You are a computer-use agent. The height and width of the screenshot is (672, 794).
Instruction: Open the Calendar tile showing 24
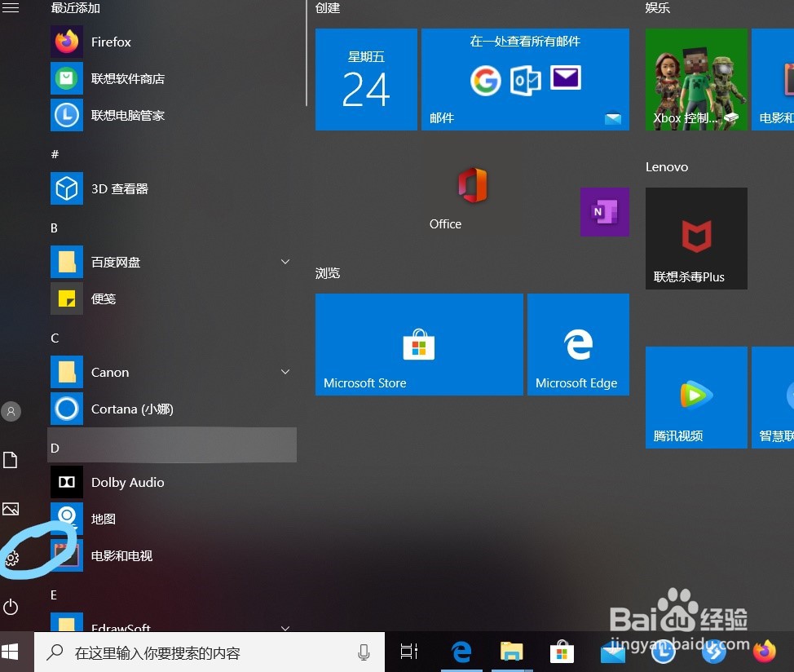pyautogui.click(x=366, y=79)
